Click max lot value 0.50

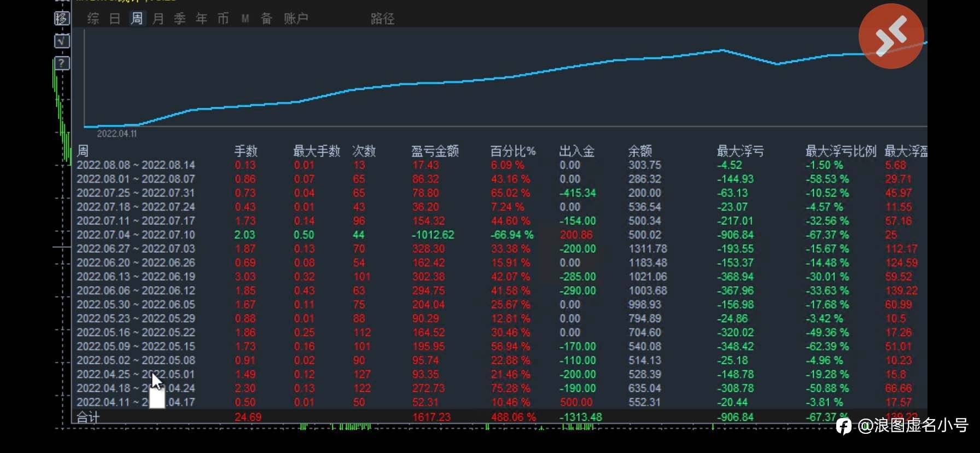[304, 235]
